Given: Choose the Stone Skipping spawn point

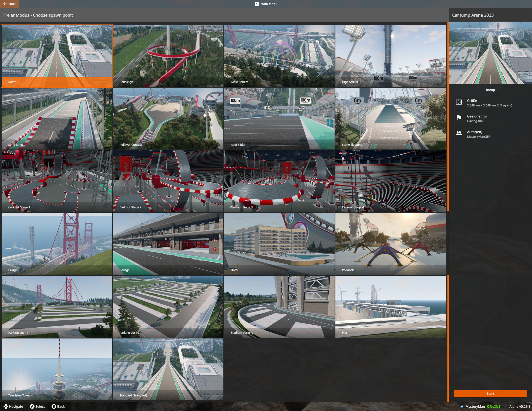Looking at the screenshot, I should [x=390, y=118].
